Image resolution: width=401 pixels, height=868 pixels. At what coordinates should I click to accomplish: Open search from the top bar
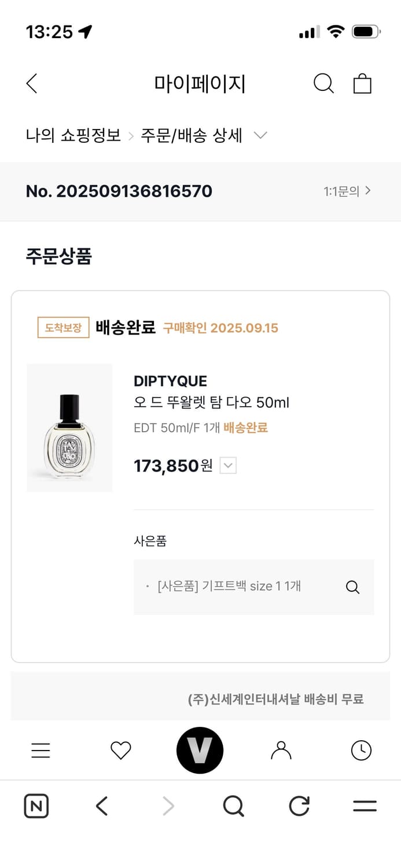point(324,83)
